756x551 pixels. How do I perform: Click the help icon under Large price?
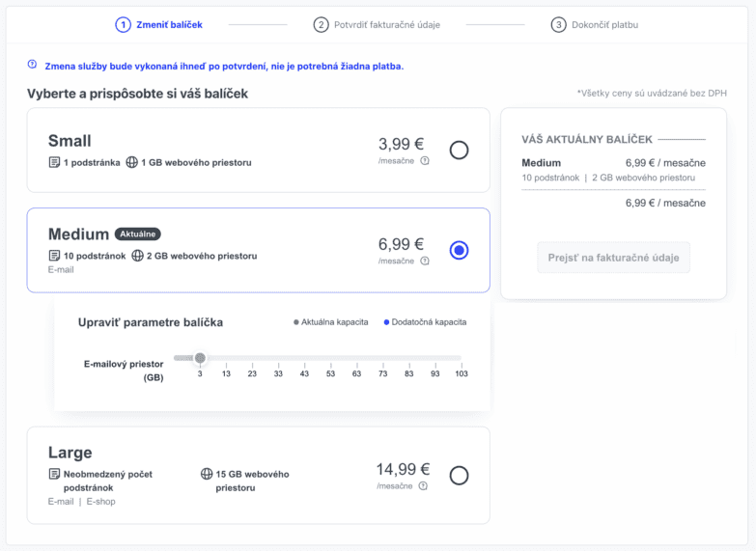pyautogui.click(x=425, y=486)
